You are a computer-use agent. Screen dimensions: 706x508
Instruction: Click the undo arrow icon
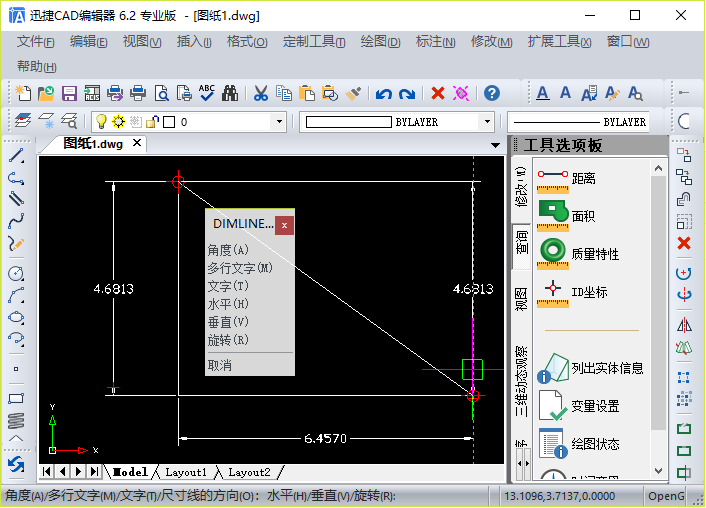click(x=384, y=94)
